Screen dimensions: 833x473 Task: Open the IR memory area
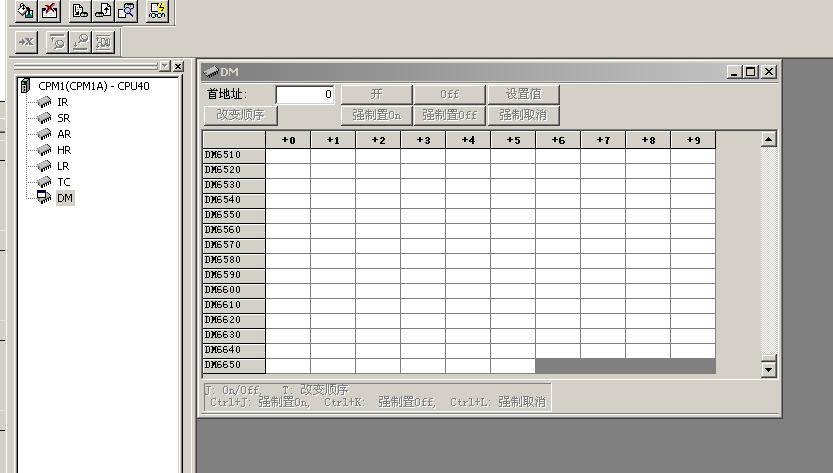click(62, 102)
